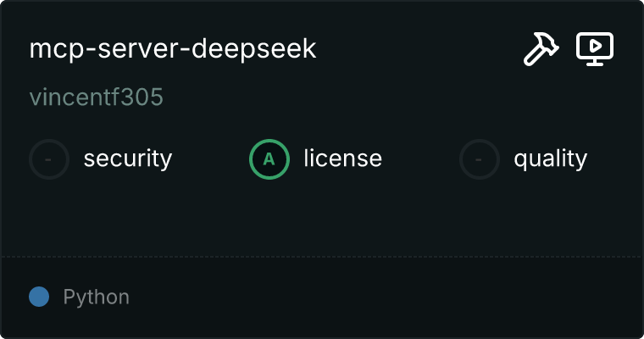Select the empty quality grade circle
This screenshot has width=644, height=339.
pos(480,159)
